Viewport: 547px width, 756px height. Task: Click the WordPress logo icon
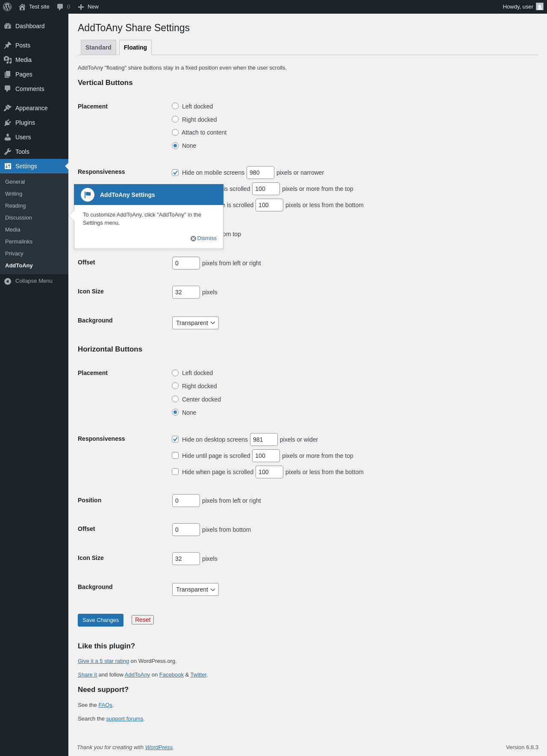tap(7, 7)
